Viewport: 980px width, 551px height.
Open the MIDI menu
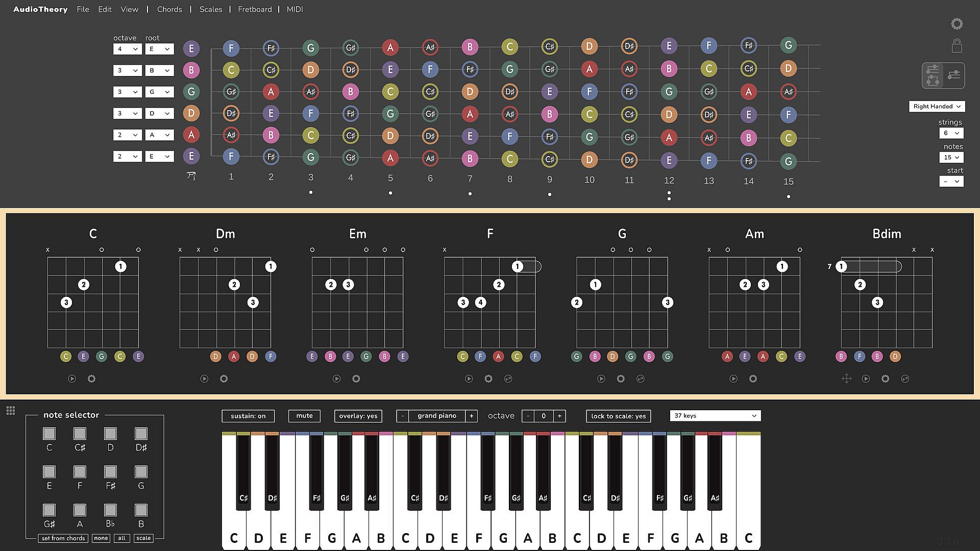295,9
